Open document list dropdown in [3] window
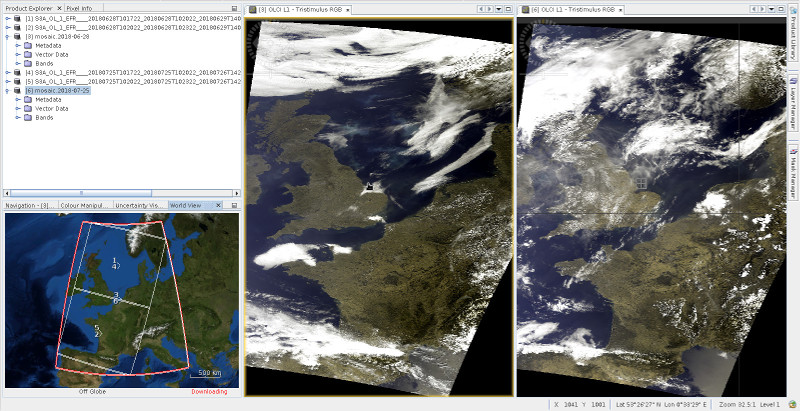This screenshot has width=800, height=411. pyautogui.click(x=498, y=9)
